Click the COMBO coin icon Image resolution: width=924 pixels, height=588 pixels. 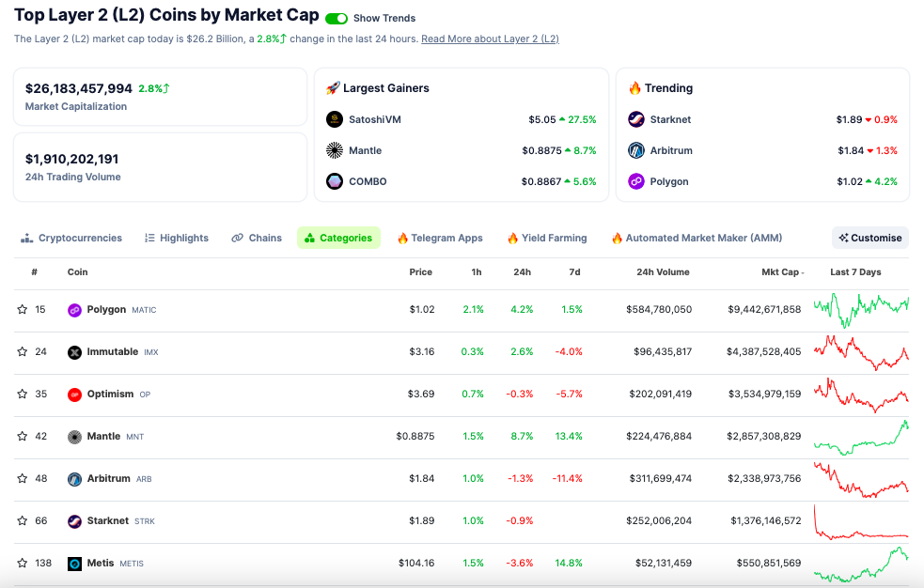(335, 181)
